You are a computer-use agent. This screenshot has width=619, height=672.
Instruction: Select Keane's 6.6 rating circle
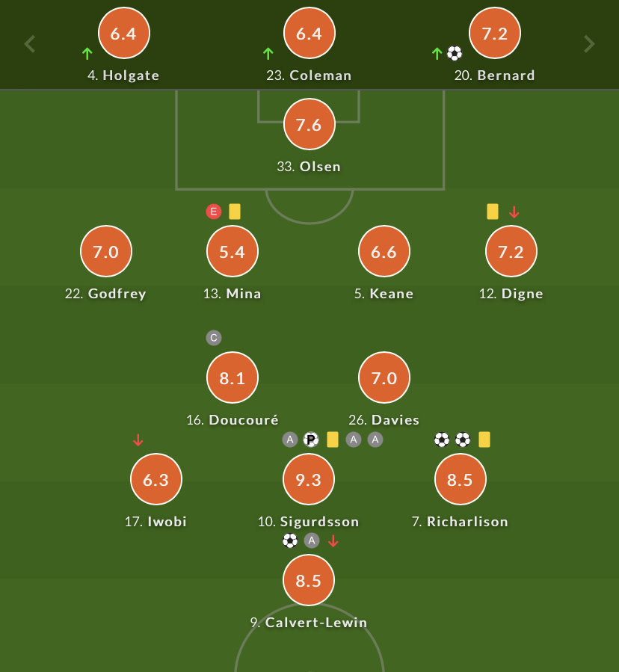(384, 251)
